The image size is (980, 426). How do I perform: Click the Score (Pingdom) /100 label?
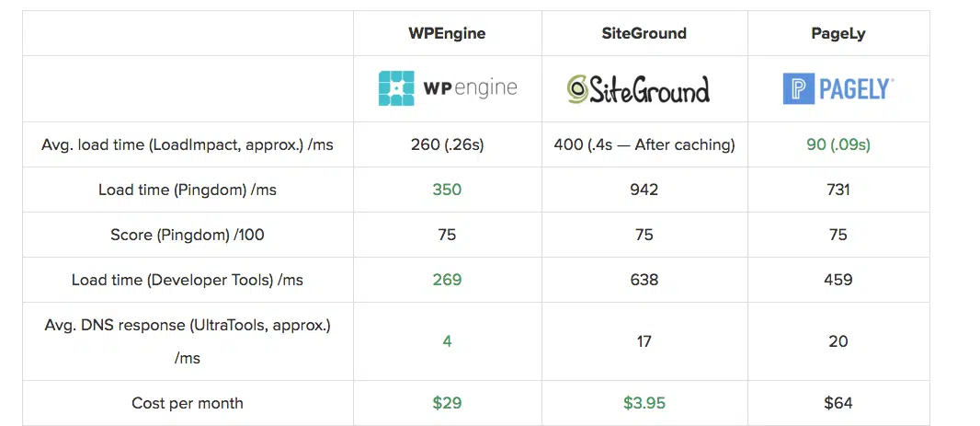[188, 235]
